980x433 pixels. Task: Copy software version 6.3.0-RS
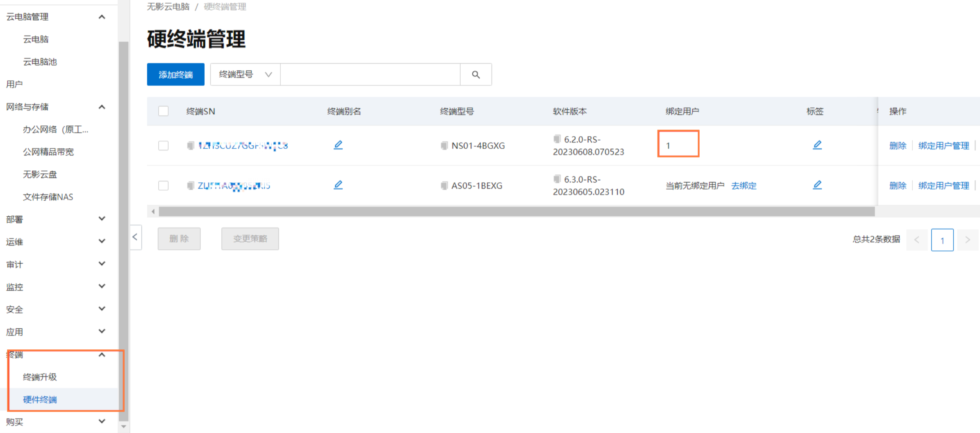click(x=557, y=179)
